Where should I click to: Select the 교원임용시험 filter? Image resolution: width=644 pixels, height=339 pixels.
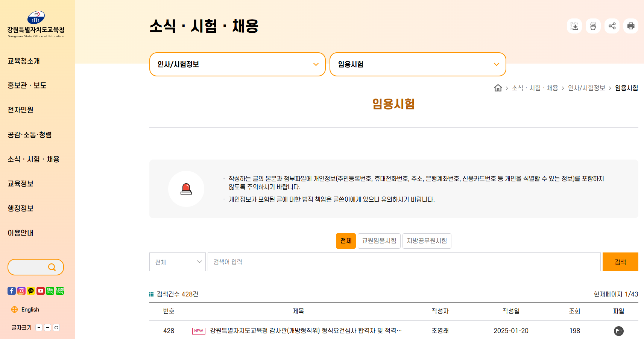click(379, 241)
